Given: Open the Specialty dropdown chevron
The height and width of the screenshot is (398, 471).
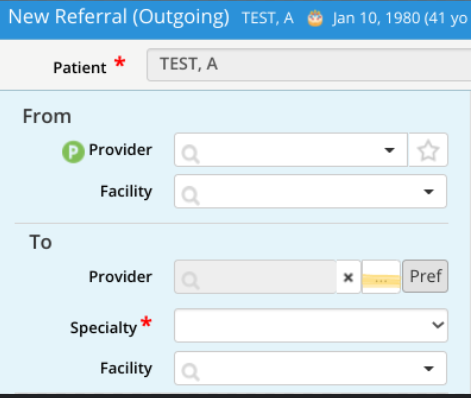Looking at the screenshot, I should coord(438,325).
